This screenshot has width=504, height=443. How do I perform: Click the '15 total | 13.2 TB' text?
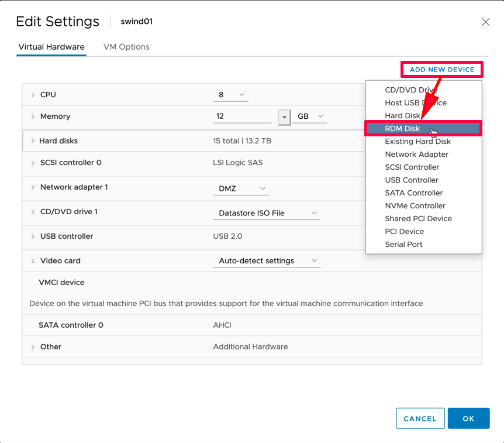(x=242, y=141)
